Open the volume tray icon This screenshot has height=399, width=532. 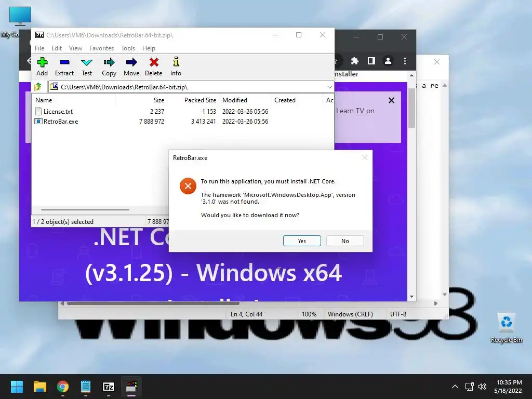(482, 387)
